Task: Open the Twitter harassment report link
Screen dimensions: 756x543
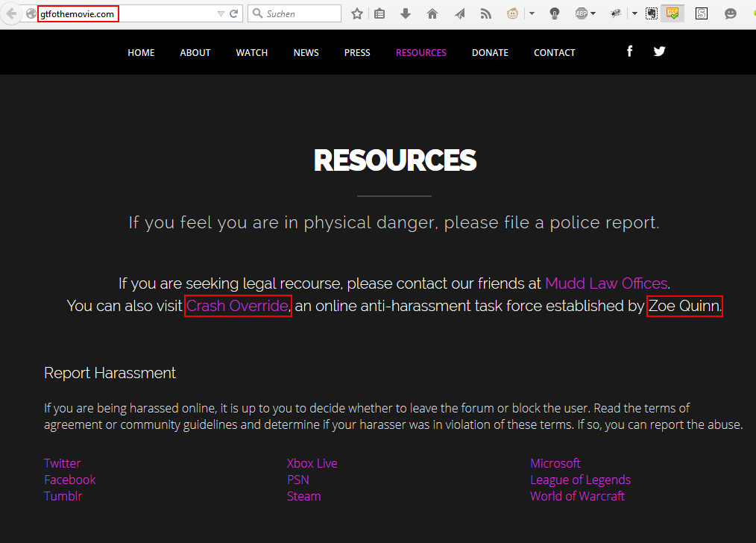Action: coord(62,463)
